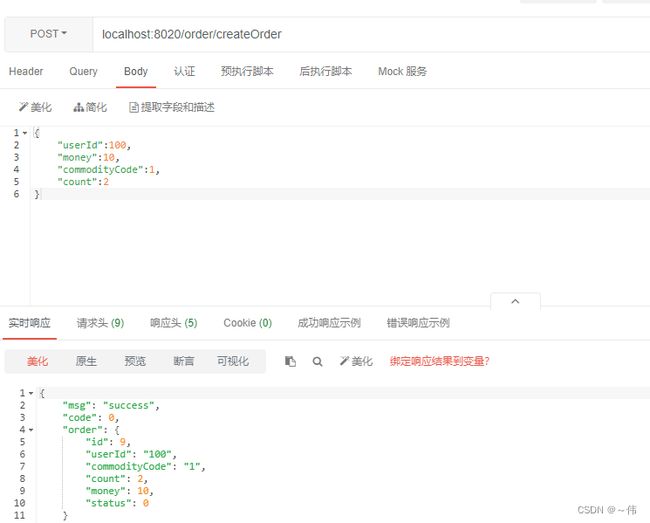Image resolution: width=650 pixels, height=523 pixels.
Task: Click the "code": 0 response line
Action: coord(90,418)
